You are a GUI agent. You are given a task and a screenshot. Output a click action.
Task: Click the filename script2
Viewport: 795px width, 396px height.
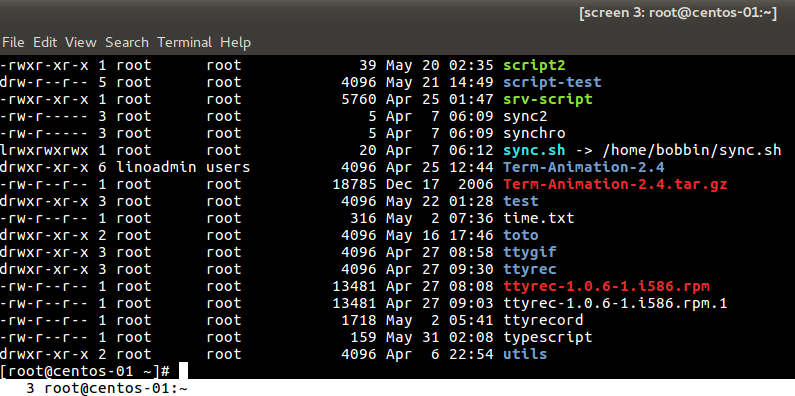coord(534,65)
